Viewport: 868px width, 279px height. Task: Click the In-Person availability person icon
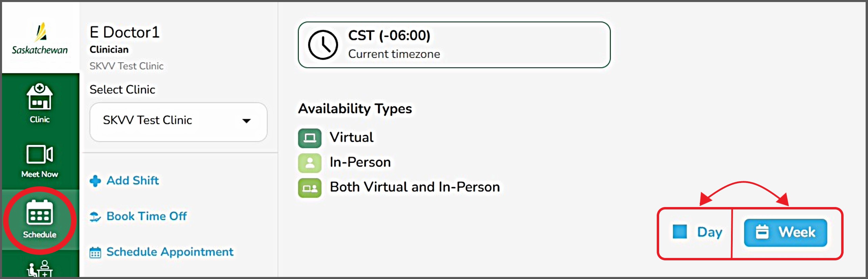[x=310, y=163]
